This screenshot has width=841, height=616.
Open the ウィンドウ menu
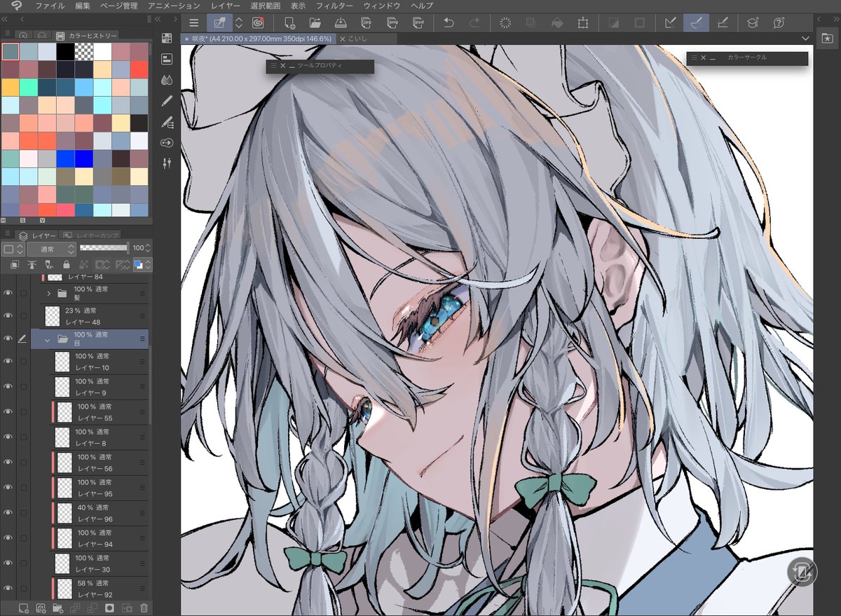(382, 6)
